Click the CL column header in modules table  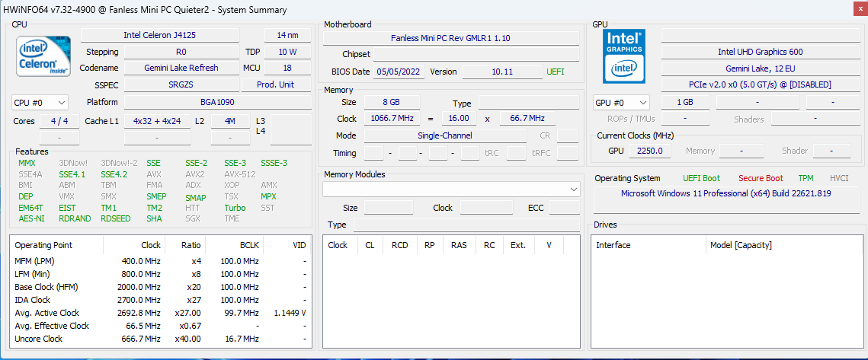pyautogui.click(x=370, y=245)
